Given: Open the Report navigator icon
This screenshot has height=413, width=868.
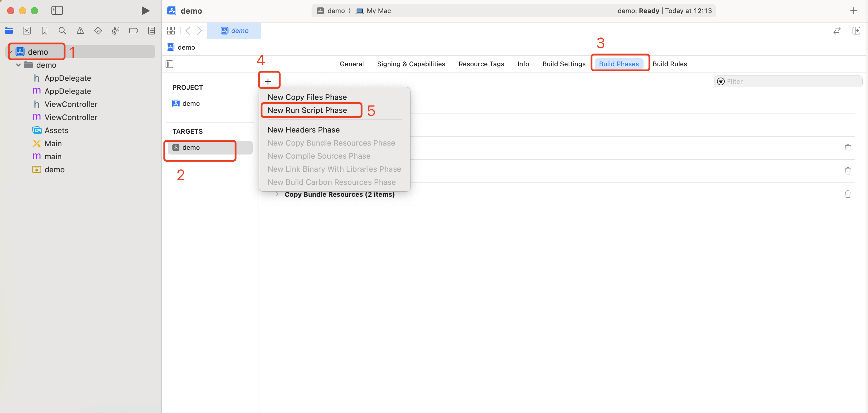Looking at the screenshot, I should [x=152, y=31].
